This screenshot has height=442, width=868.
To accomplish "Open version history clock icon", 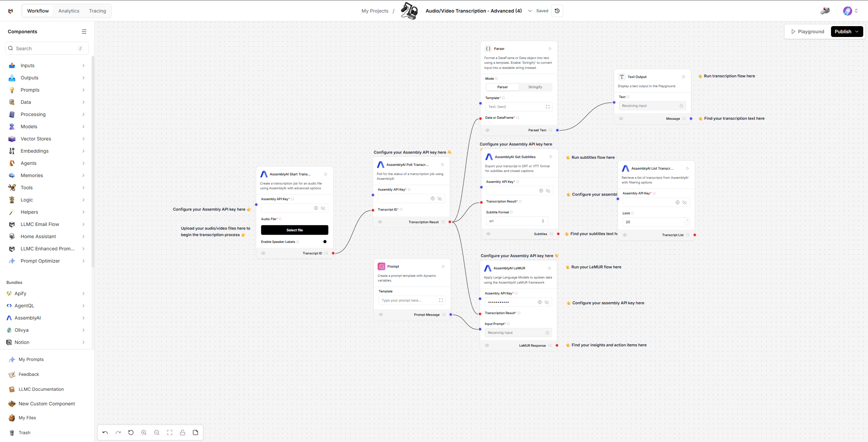I will click(557, 11).
